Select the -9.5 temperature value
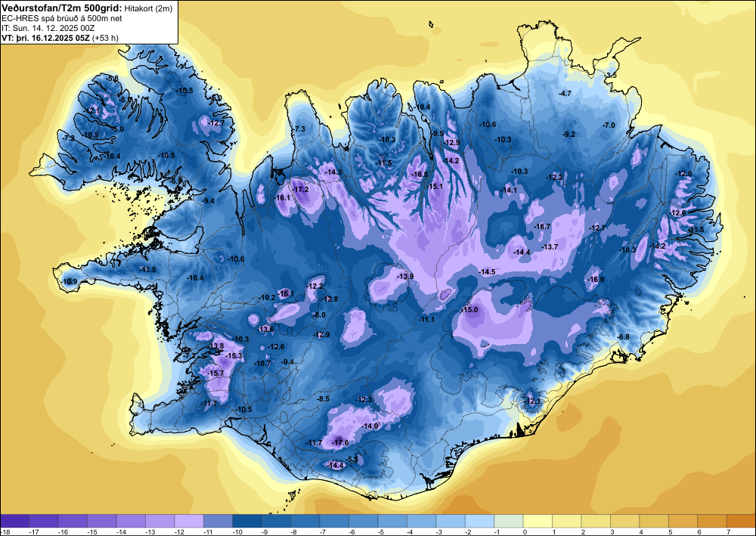756x536 pixels. click(437, 133)
